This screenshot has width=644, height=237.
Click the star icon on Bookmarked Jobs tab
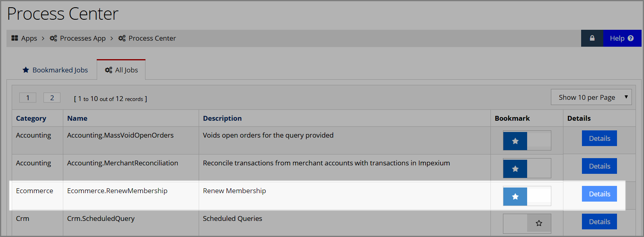[x=26, y=70]
